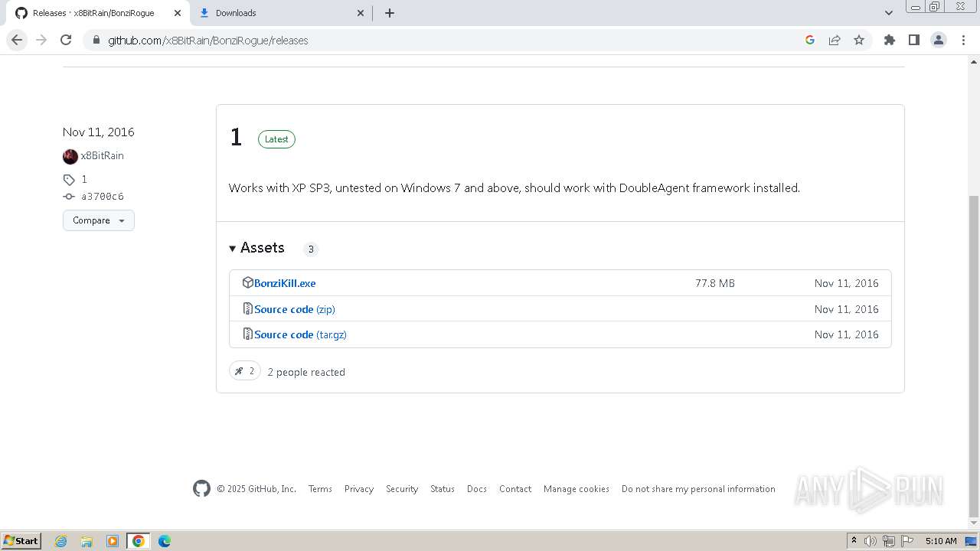Switch to the Downloads tab
Viewport: 980px width, 551px height.
point(282,13)
